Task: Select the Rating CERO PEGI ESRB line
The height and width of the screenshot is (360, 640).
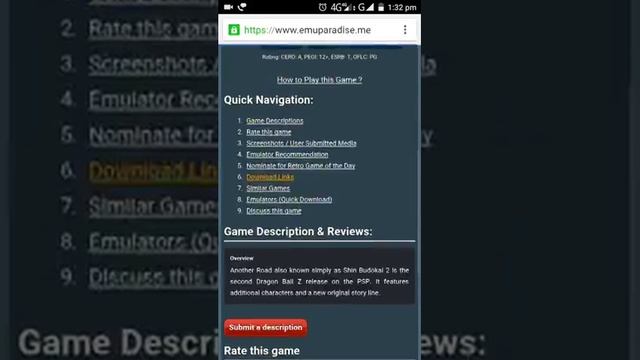Action: coord(319,57)
